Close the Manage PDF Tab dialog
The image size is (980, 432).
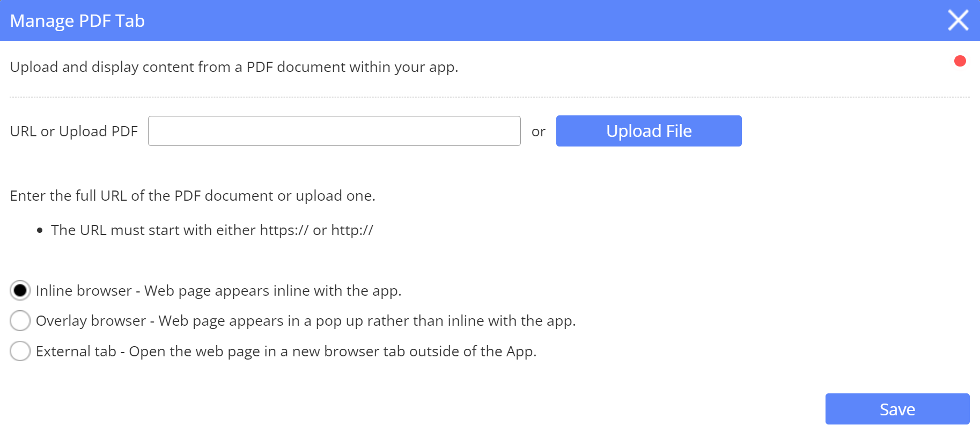point(958,20)
